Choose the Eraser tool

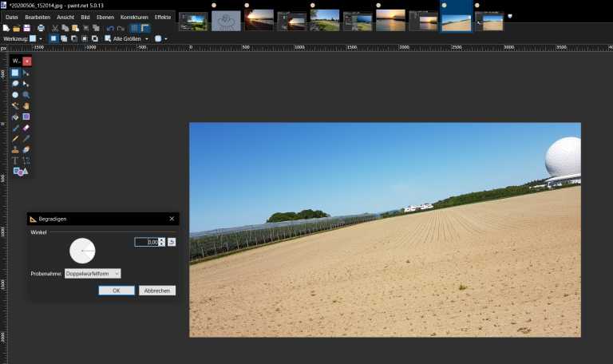[26, 128]
